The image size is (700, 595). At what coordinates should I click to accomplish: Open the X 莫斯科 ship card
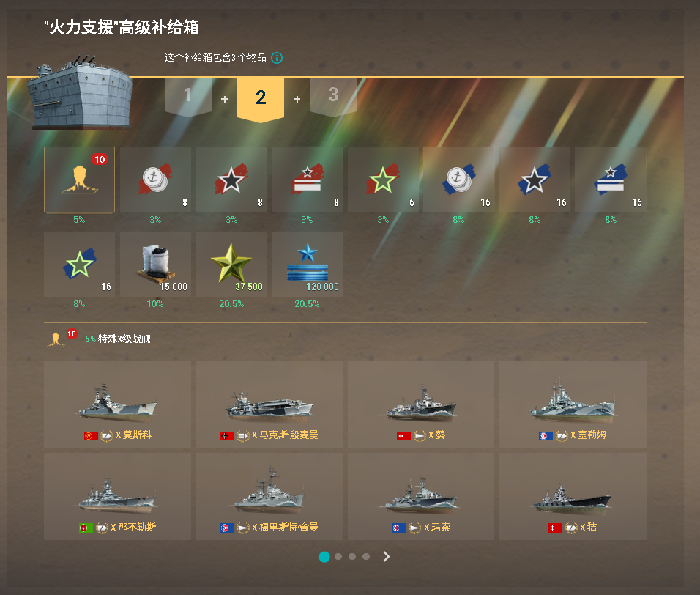coord(117,404)
